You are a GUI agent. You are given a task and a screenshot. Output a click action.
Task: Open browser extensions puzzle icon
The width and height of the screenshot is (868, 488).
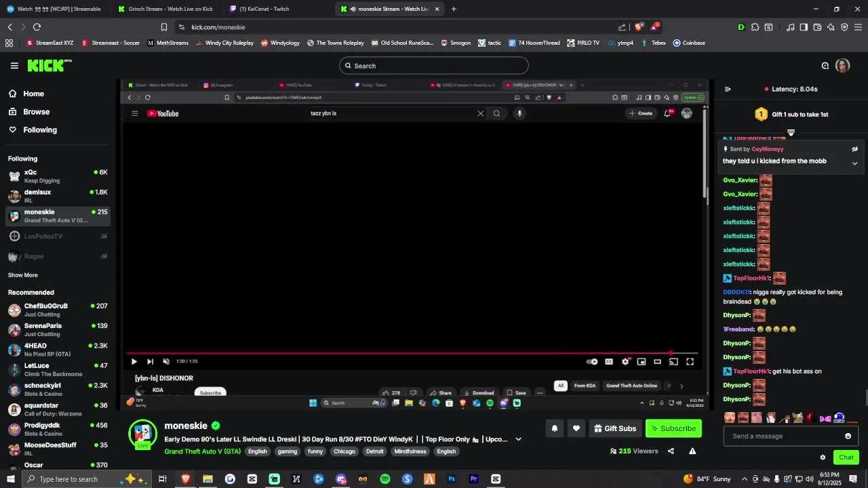click(x=755, y=27)
